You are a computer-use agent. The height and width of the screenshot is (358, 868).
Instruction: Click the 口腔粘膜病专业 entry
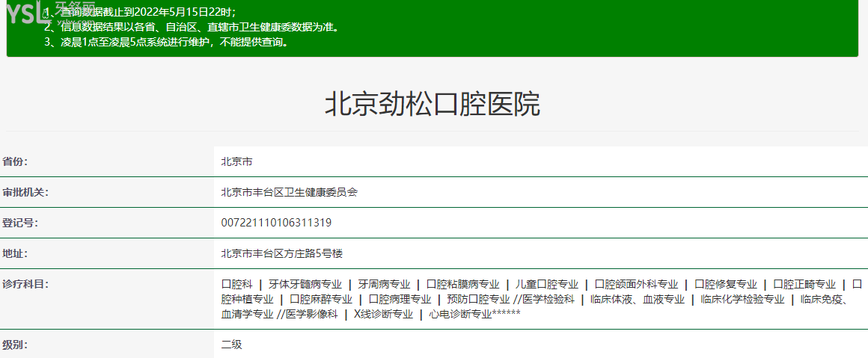(x=462, y=285)
